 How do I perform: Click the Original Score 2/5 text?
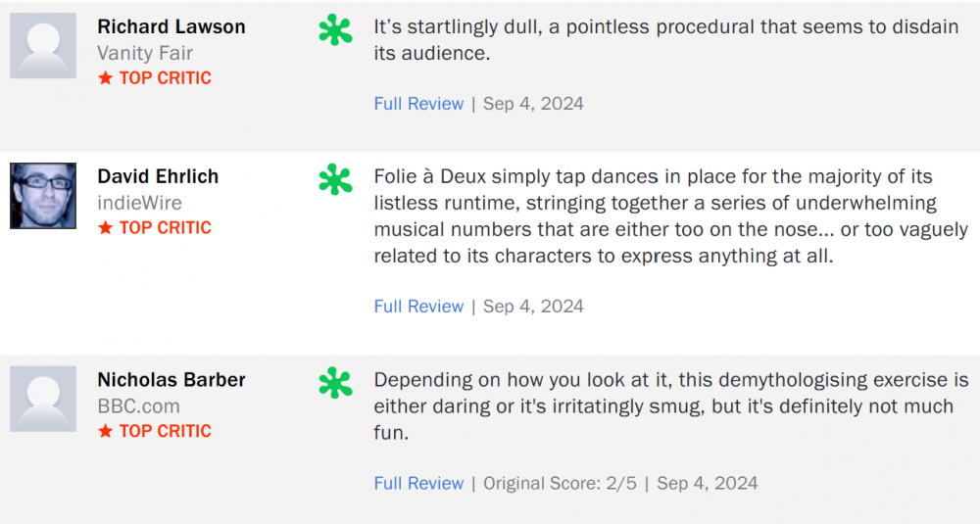560,484
